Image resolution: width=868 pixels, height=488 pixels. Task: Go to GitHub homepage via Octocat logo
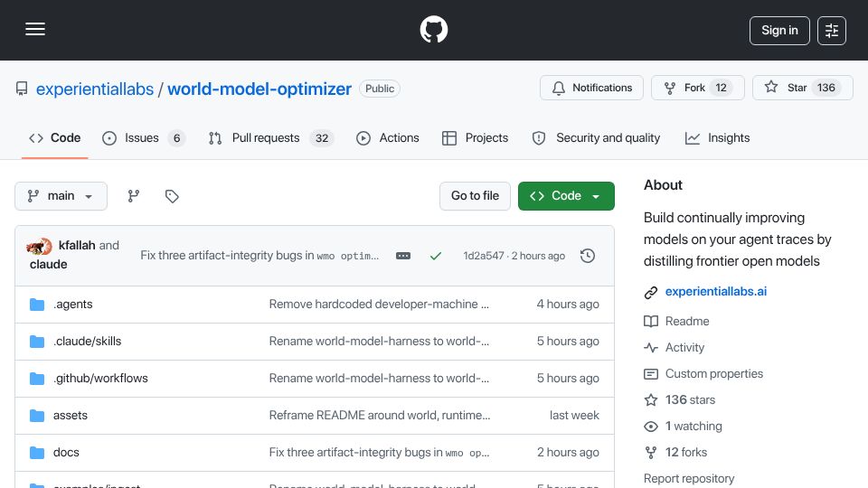pyautogui.click(x=433, y=29)
